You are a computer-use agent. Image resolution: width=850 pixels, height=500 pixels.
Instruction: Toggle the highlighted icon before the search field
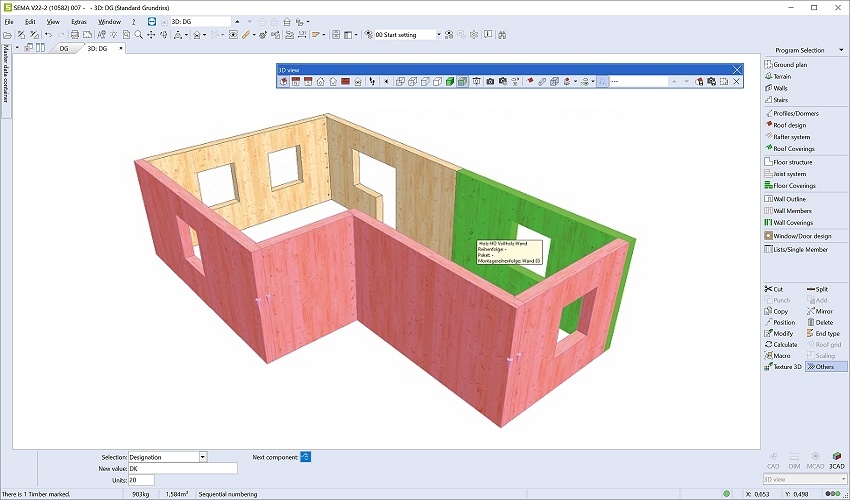click(x=602, y=81)
